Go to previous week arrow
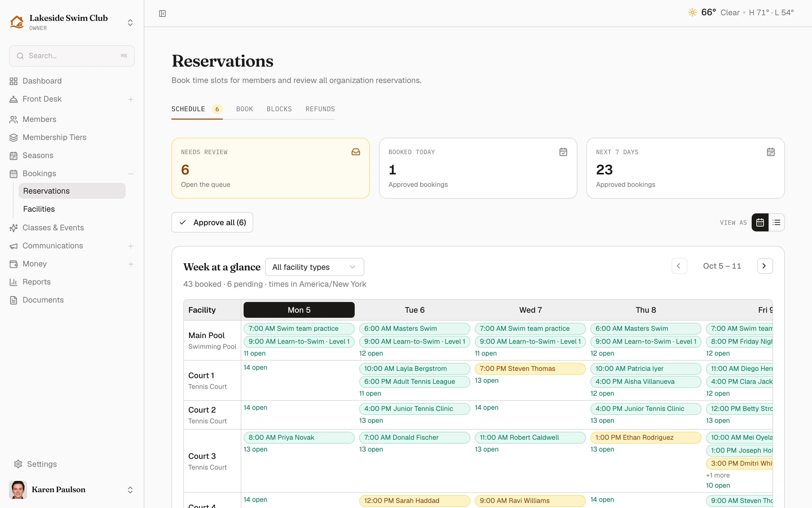Viewport: 812px width, 508px height. [679, 266]
